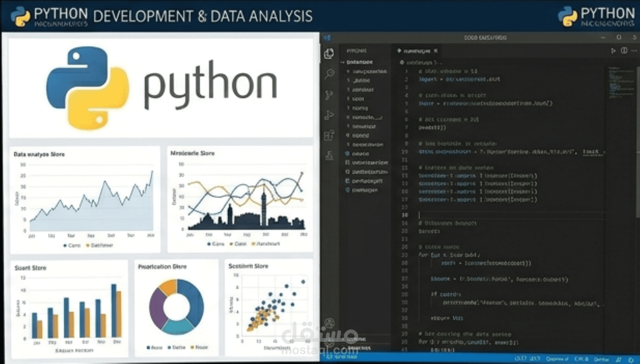
Task: Click the large Python logo banner
Action: (x=161, y=88)
